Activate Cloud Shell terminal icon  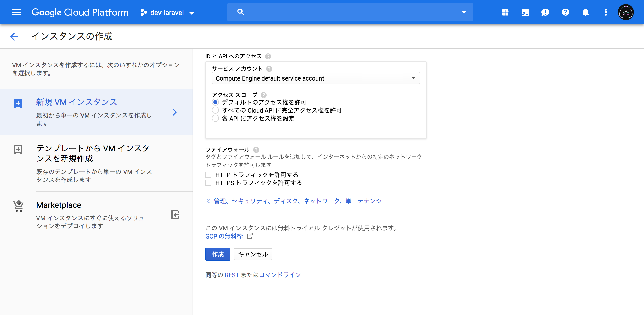click(525, 12)
